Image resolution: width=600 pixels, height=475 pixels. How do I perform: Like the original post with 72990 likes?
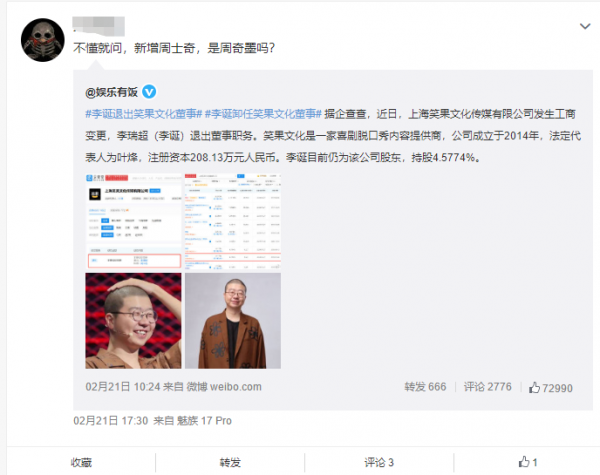click(551, 388)
